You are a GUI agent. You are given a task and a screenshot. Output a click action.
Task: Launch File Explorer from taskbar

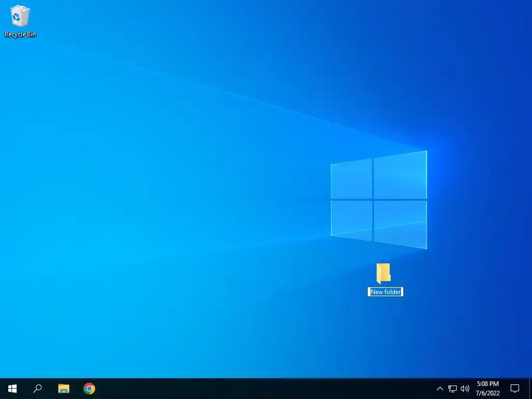pos(63,389)
